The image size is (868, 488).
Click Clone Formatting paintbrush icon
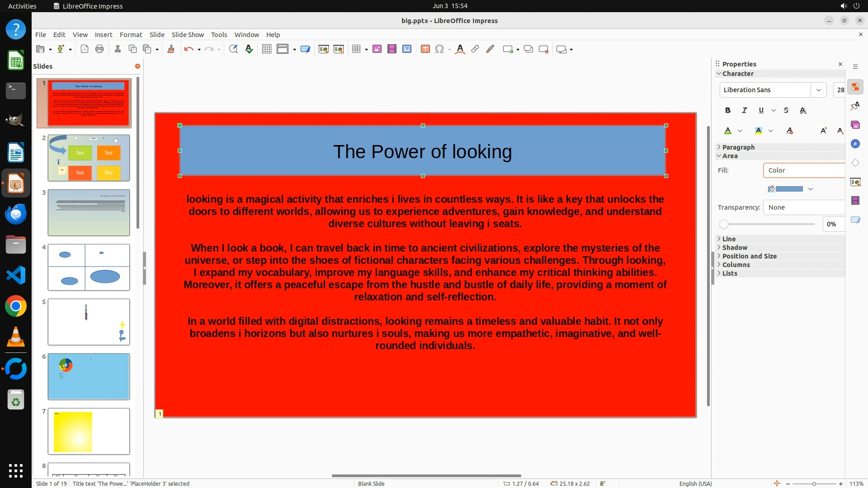171,49
